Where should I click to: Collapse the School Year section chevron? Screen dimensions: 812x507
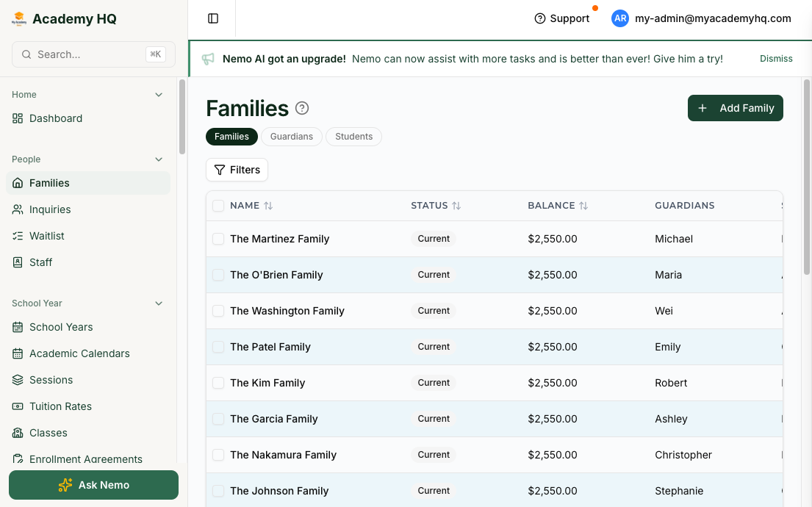tap(159, 303)
